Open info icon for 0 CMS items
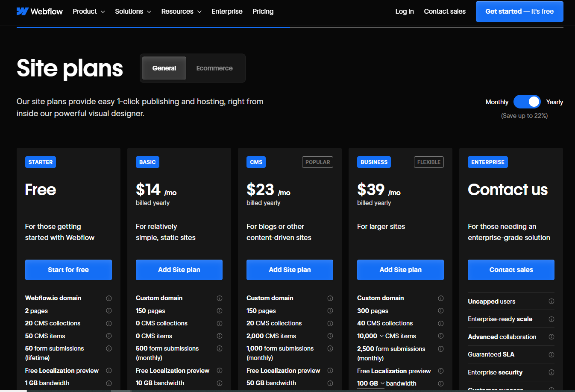 (220, 336)
